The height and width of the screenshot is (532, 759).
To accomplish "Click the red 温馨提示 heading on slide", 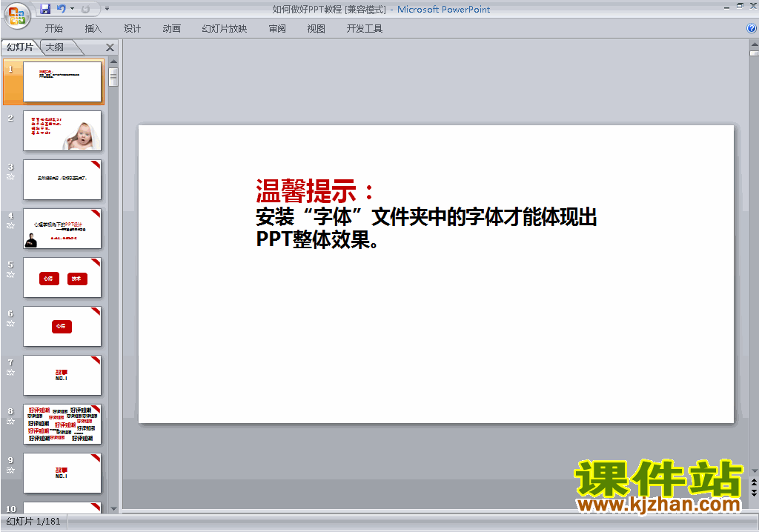I will [314, 190].
